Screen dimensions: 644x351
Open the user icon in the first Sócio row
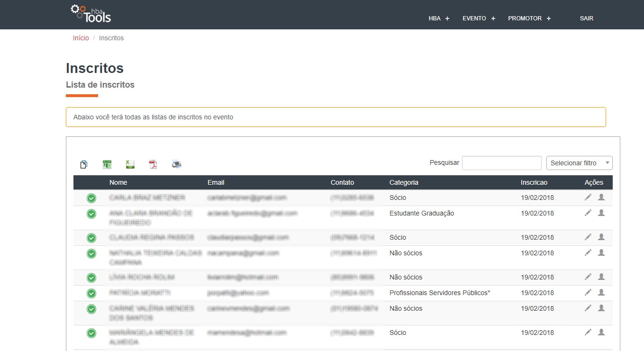tap(601, 198)
